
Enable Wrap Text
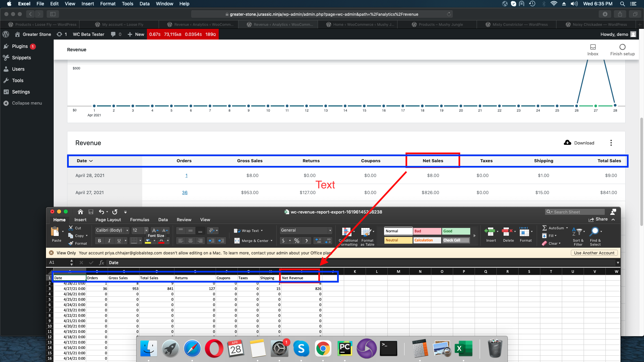(x=248, y=231)
